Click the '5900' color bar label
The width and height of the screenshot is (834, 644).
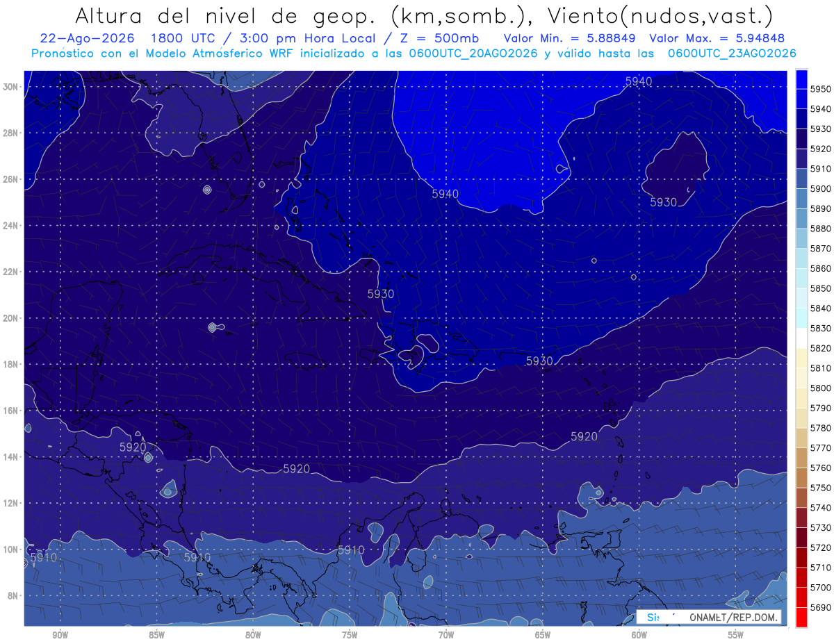click(x=820, y=188)
